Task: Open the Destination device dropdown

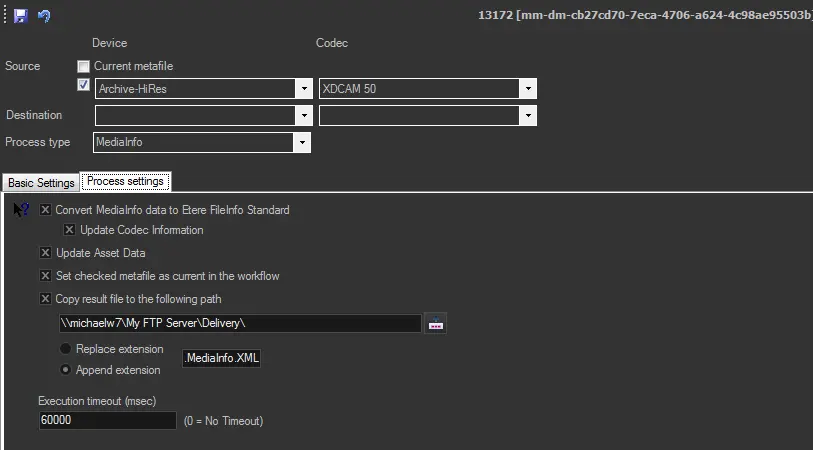Action: [x=303, y=116]
